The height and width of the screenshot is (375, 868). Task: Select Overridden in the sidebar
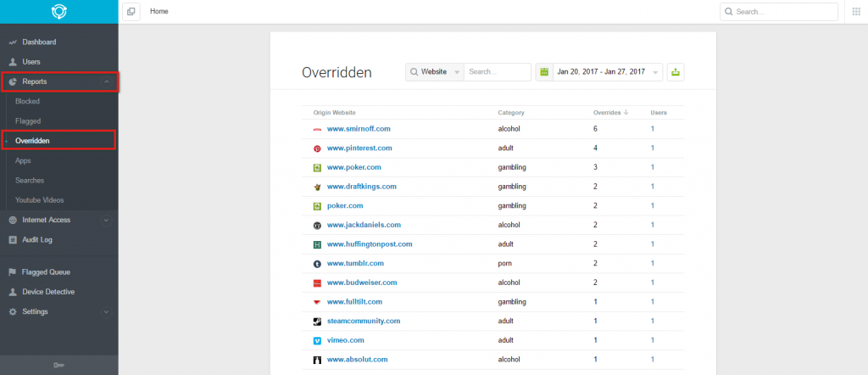33,141
